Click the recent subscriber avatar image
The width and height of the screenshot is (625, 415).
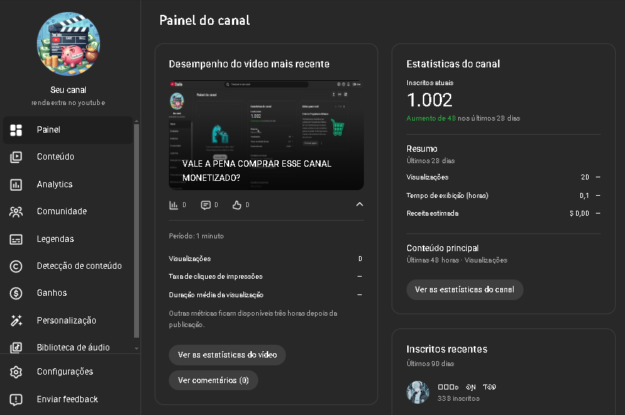coord(418,392)
